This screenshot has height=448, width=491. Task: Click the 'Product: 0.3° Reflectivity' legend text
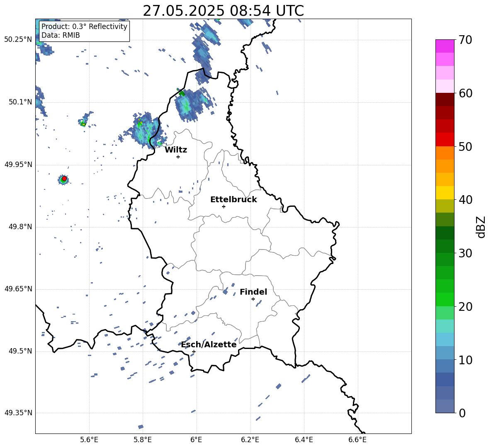click(84, 27)
